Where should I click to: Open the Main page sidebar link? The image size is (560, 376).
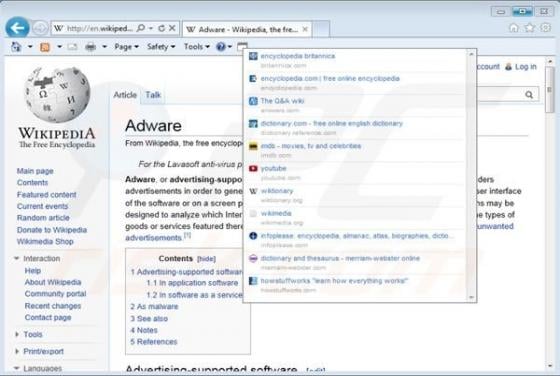pos(35,171)
